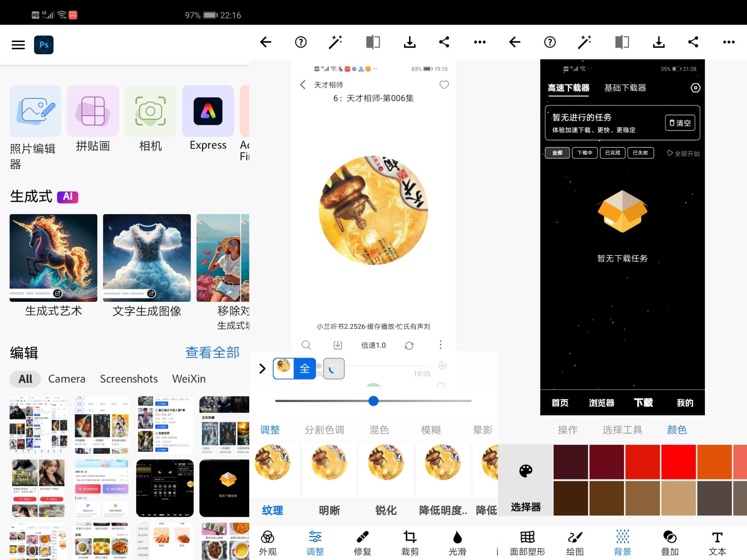
Task: Click the adjustment slider handle
Action: [373, 401]
